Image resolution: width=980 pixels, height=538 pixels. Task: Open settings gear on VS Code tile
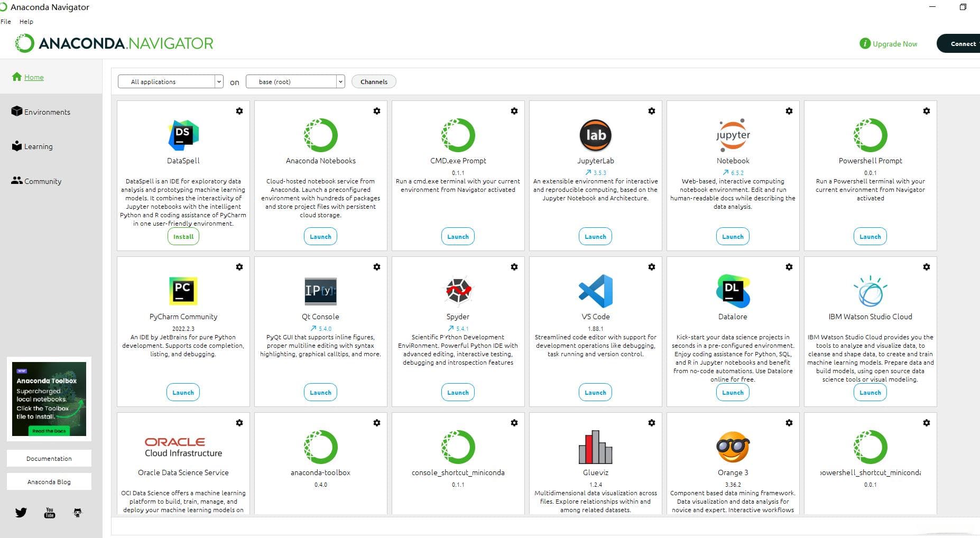pyautogui.click(x=652, y=267)
